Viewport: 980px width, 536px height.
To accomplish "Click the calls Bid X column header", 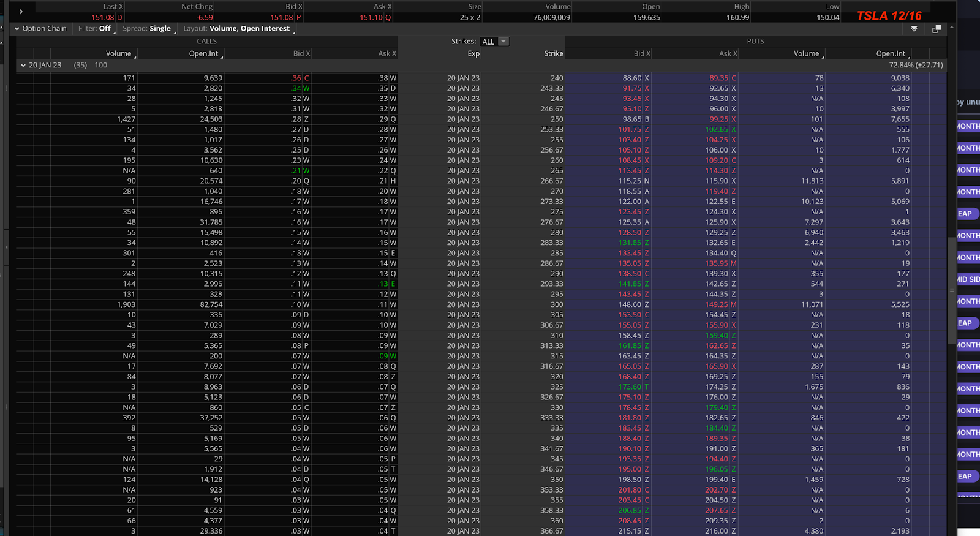I will (301, 54).
